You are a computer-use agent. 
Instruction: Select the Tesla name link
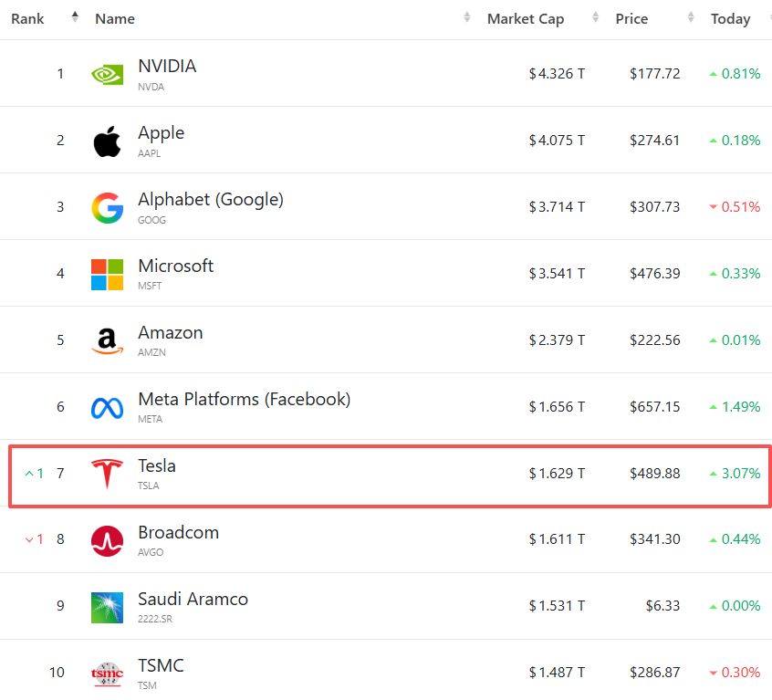[x=157, y=465]
